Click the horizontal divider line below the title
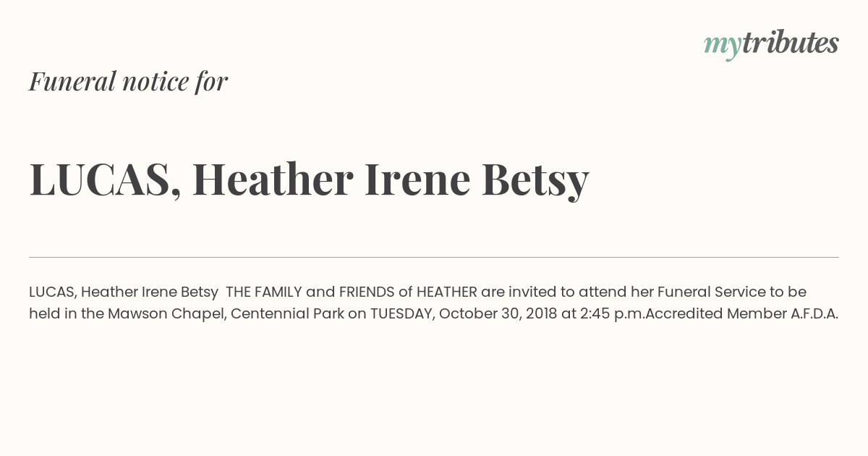Screen dimensions: 868x456 (434, 257)
